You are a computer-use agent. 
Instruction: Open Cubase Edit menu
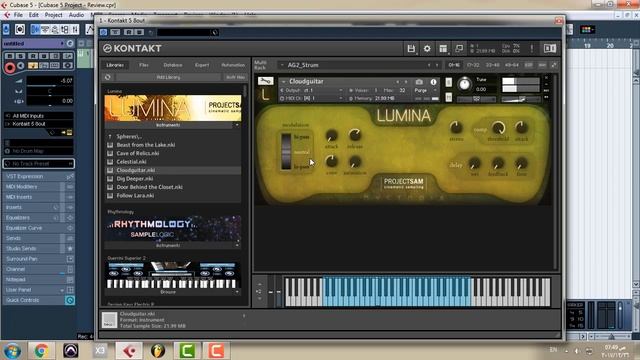pos(33,15)
